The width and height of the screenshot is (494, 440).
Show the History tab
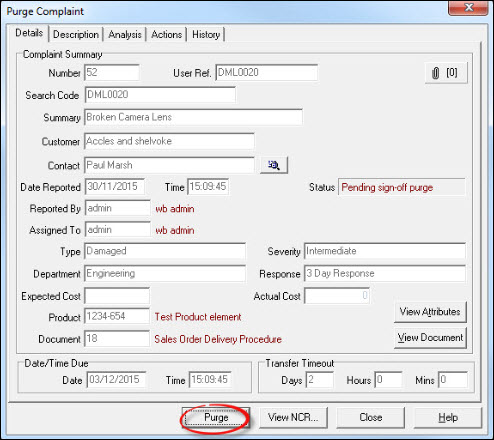coord(206,34)
